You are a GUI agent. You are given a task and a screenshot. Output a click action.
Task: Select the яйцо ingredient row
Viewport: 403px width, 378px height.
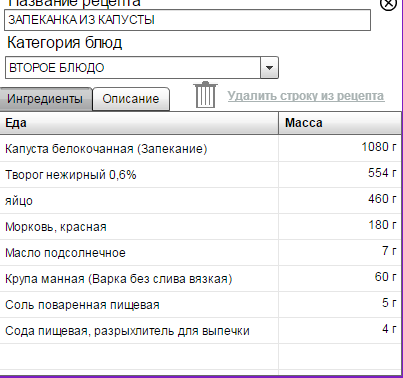[201, 201]
